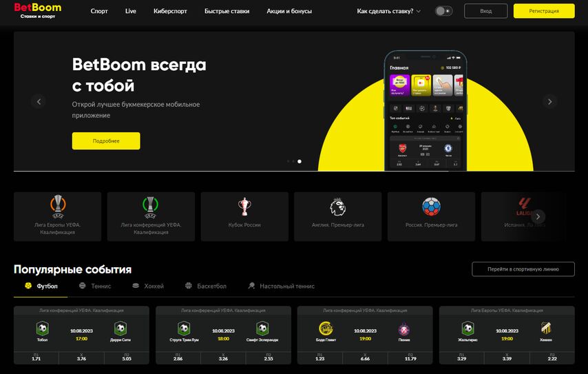Open Лига конференций УЕФА Квалификация league tile
Image resolution: width=588 pixels, height=374 pixels.
(151, 216)
